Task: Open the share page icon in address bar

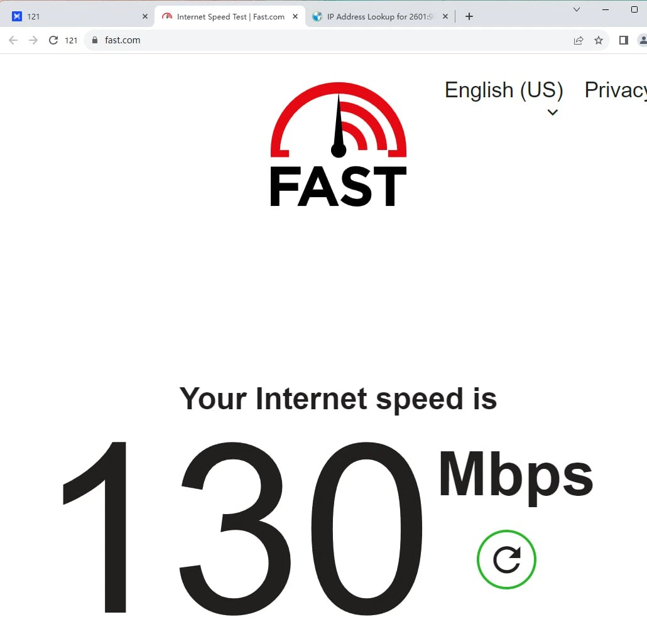Action: tap(579, 40)
